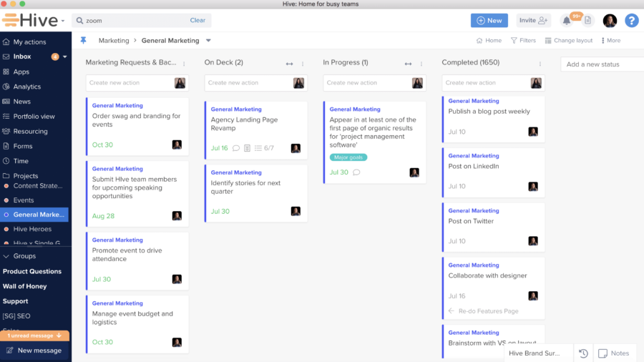This screenshot has width=644, height=362.
Task: Click the notifications bell icon
Action: tap(567, 21)
